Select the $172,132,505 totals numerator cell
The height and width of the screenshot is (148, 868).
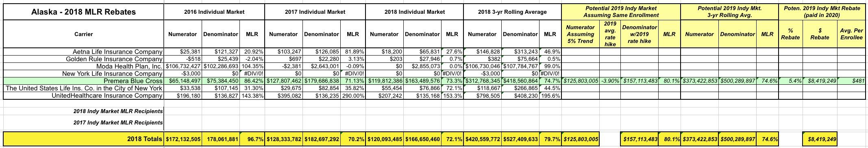(x=183, y=139)
